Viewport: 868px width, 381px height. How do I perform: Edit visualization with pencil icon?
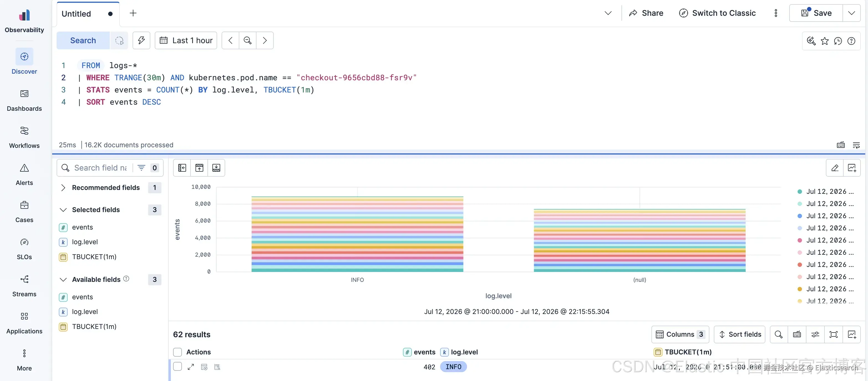835,168
